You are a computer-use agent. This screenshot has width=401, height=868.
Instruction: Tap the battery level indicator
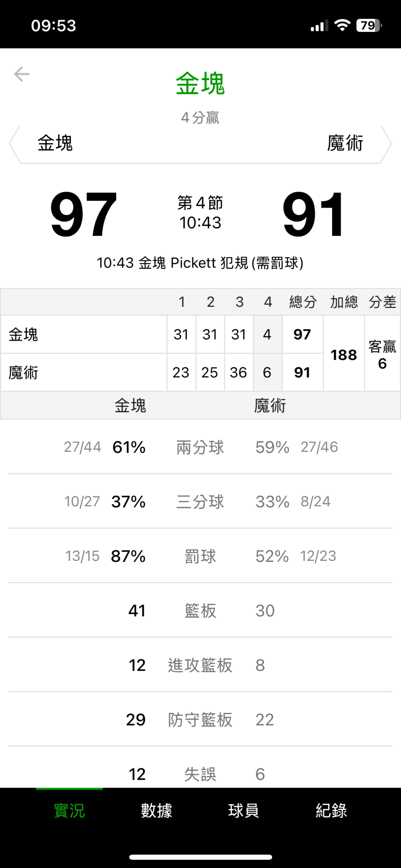pos(369,25)
